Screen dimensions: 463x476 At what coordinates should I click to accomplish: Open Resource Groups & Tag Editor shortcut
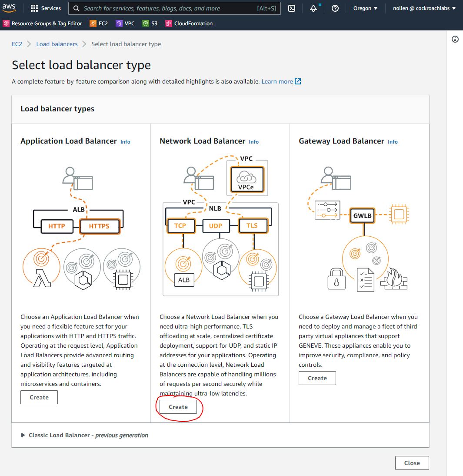[43, 23]
